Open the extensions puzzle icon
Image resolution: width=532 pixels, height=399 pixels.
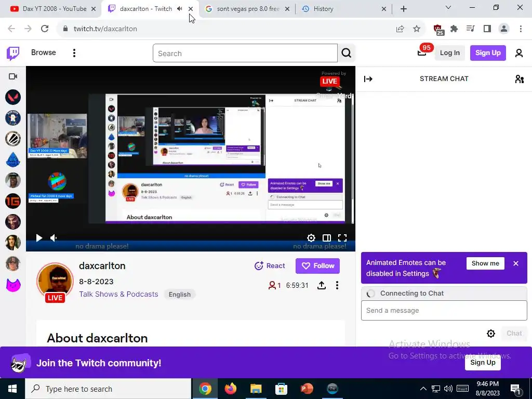454,29
